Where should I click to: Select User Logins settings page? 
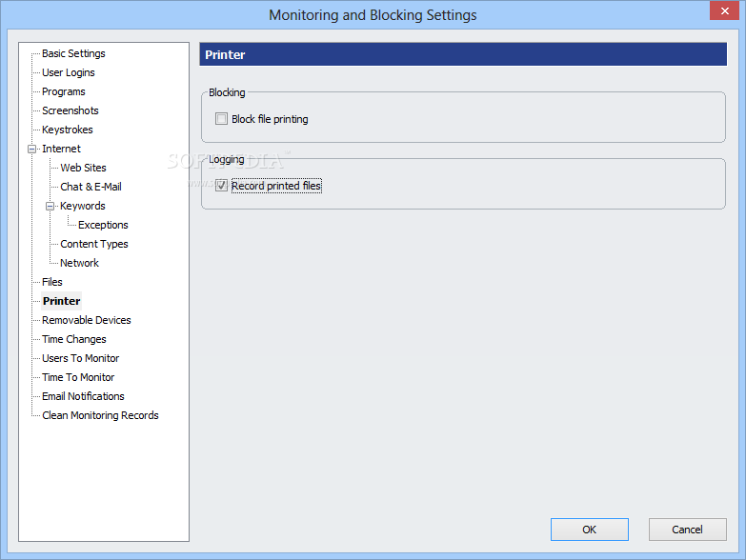[68, 72]
